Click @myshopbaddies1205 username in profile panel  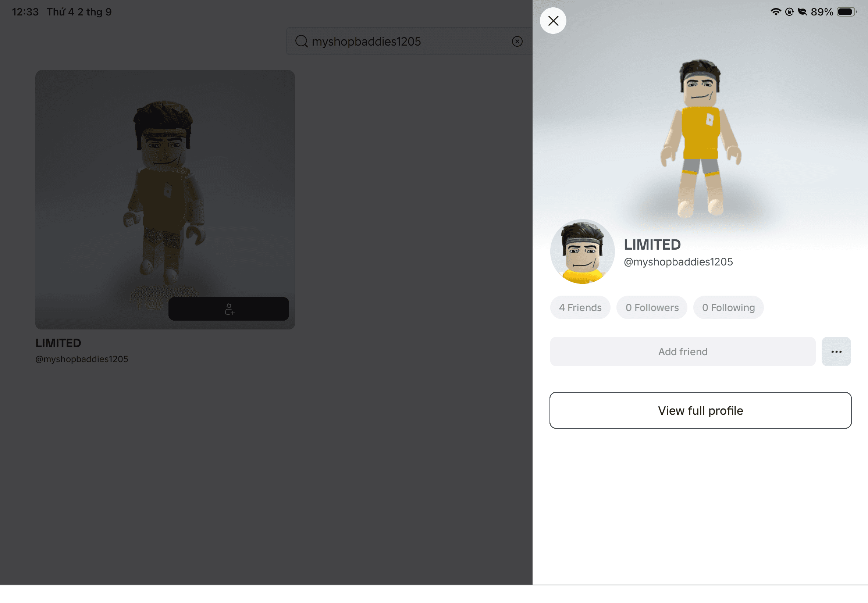tap(678, 262)
